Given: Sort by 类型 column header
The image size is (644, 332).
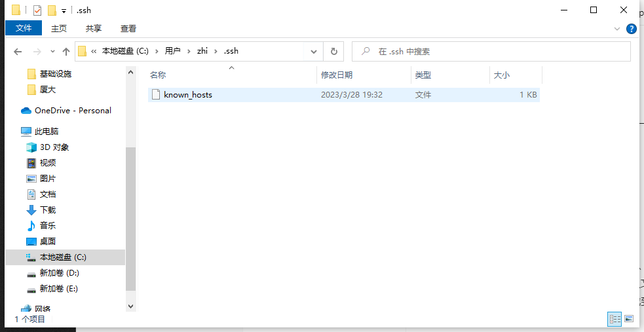Looking at the screenshot, I should 423,75.
